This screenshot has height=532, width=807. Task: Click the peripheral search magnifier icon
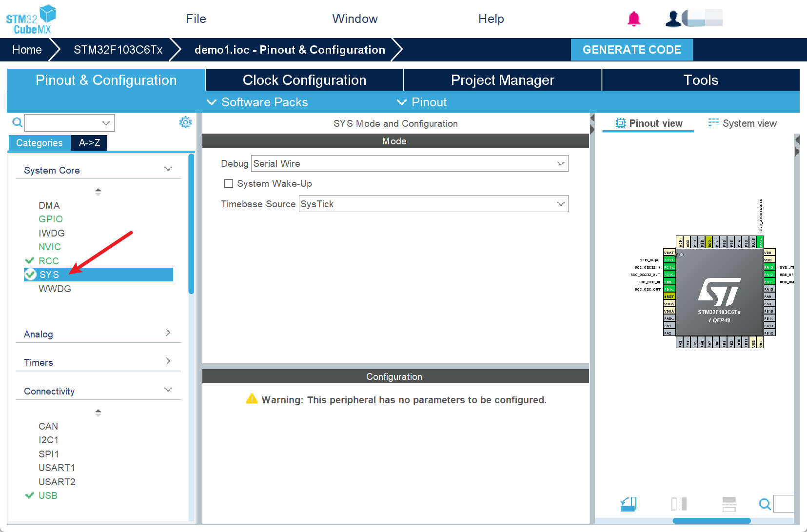(17, 122)
